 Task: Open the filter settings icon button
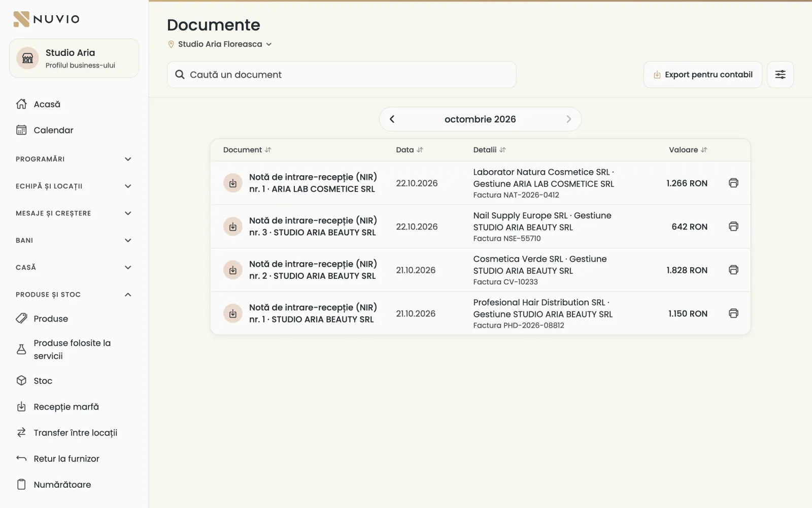tap(780, 75)
